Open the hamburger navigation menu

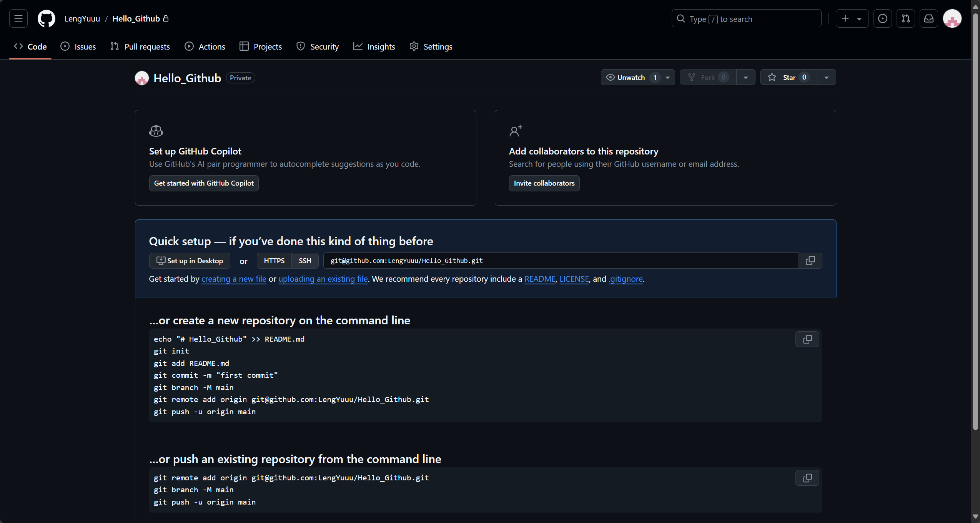click(x=18, y=18)
